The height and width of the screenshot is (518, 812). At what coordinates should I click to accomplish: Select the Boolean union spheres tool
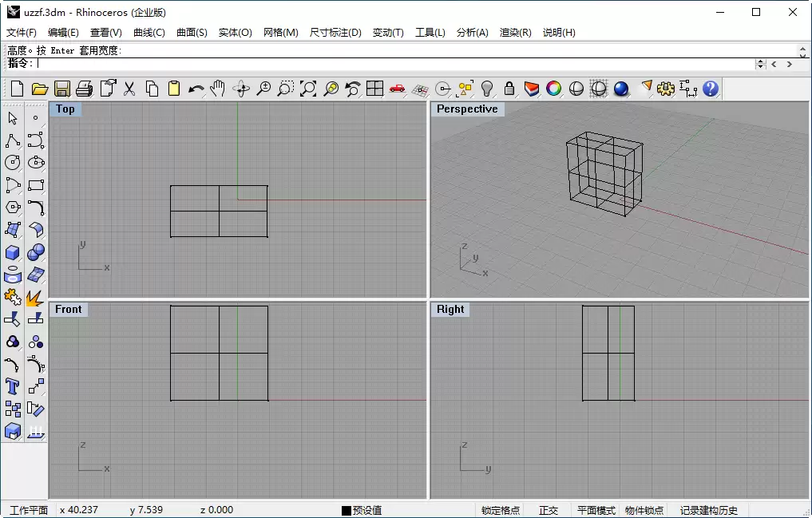click(36, 252)
